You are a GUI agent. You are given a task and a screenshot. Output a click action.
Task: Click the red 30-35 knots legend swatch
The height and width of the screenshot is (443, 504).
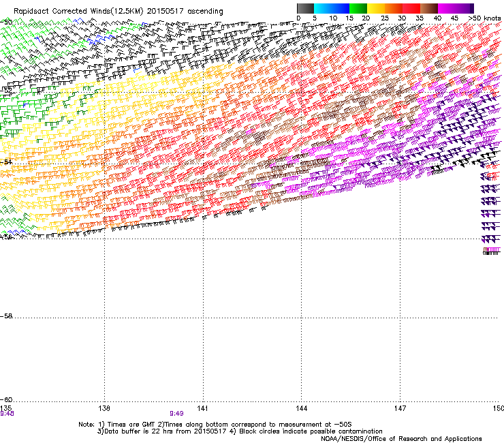(x=411, y=8)
